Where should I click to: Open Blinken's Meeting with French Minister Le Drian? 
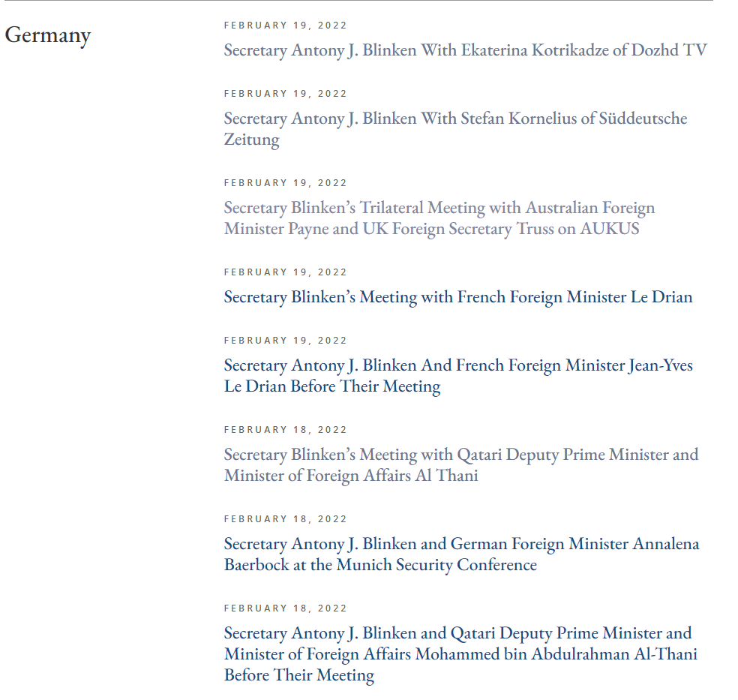(457, 297)
